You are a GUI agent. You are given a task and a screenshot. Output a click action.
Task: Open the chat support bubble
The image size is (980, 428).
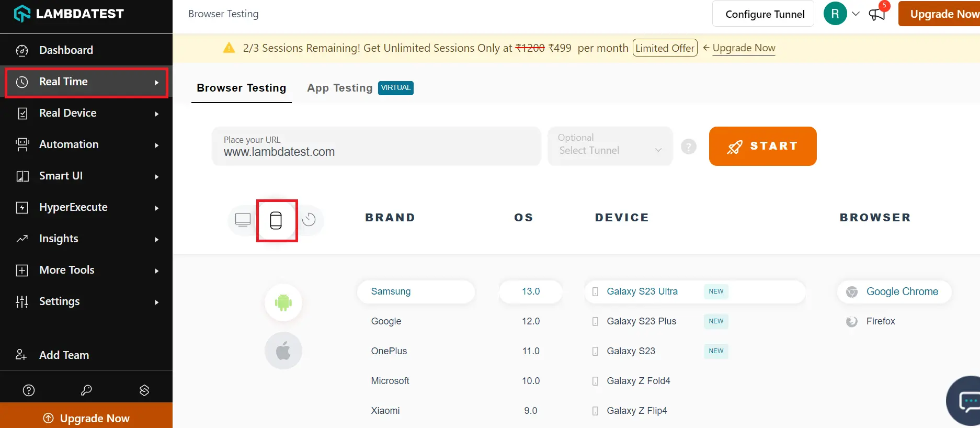(967, 401)
